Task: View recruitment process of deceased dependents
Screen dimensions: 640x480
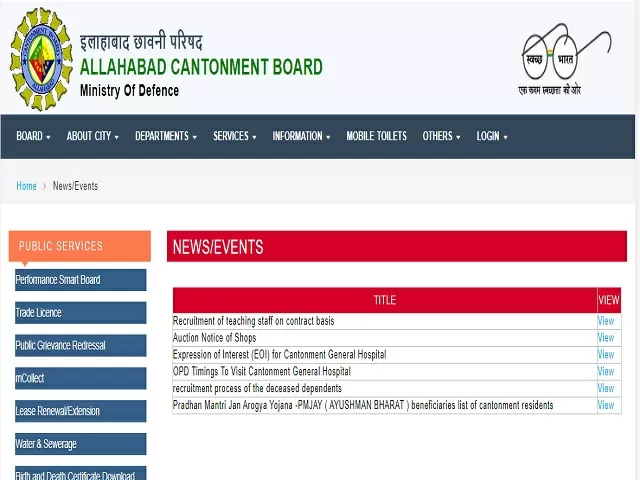Action: (x=606, y=388)
